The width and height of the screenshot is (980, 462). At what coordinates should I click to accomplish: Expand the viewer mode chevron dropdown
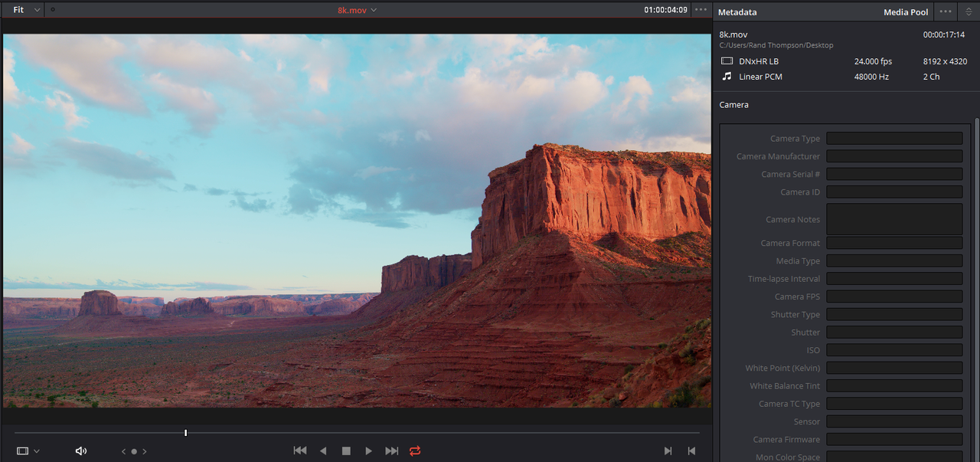click(x=37, y=451)
